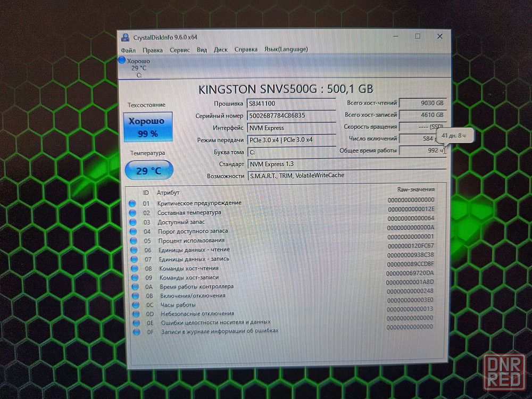
Task: Click the status dot for Часы работы
Action: click(x=136, y=305)
